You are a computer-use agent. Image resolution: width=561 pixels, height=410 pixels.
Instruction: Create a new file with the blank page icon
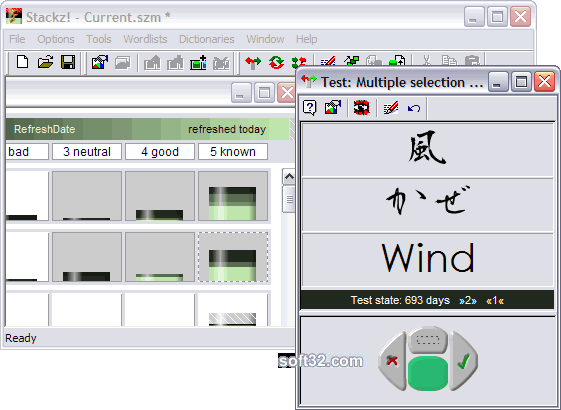click(x=23, y=62)
